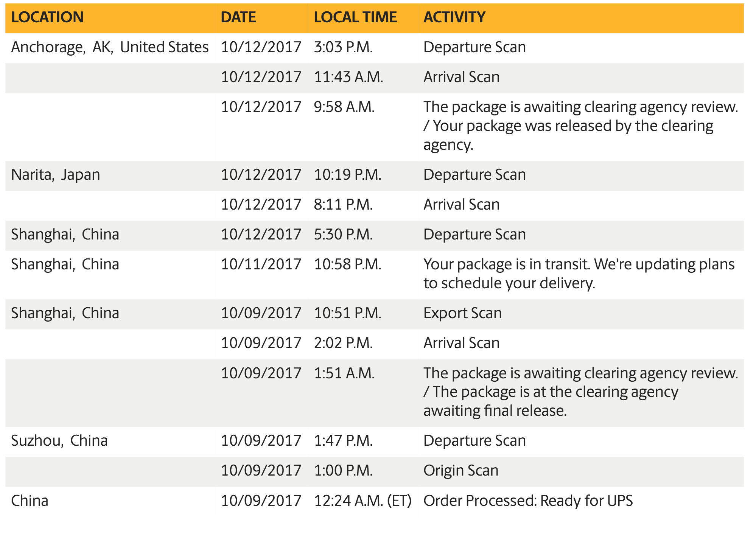756x538 pixels.
Task: Click the 10/11/2017 date cell
Action: (x=261, y=264)
